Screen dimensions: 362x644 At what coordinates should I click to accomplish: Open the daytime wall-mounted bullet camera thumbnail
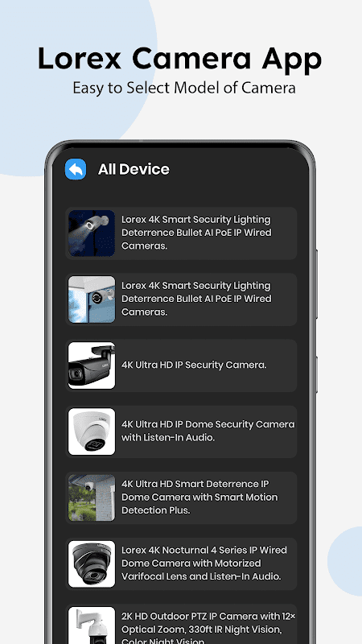92,299
